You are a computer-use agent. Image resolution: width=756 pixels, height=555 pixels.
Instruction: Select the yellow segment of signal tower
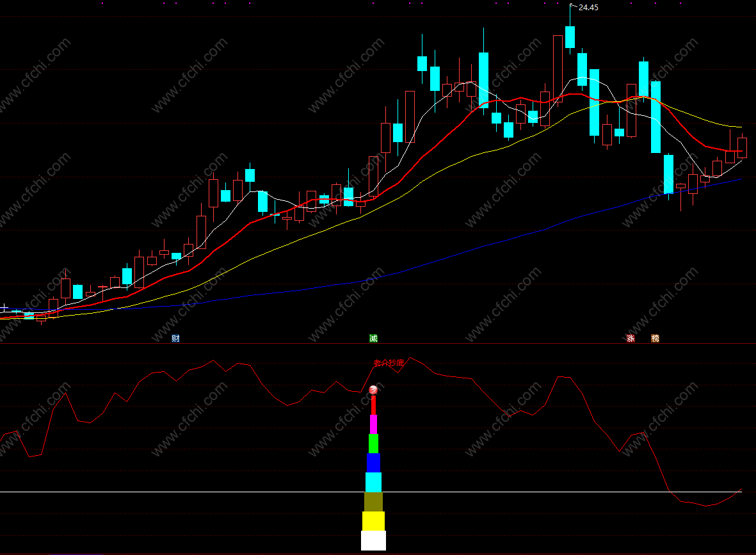pyautogui.click(x=373, y=521)
